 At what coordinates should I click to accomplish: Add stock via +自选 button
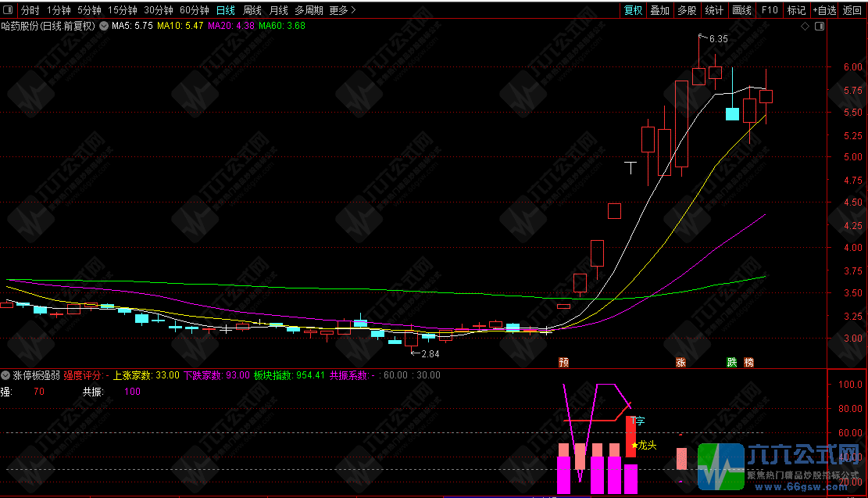825,10
